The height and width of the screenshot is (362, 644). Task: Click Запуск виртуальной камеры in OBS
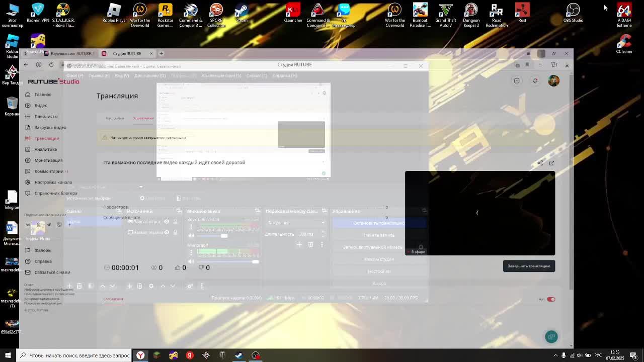tap(379, 247)
